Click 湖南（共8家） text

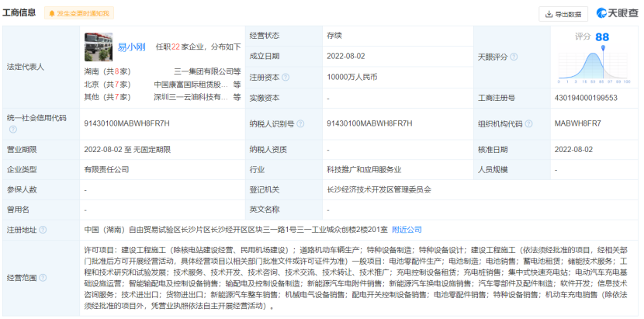point(107,71)
